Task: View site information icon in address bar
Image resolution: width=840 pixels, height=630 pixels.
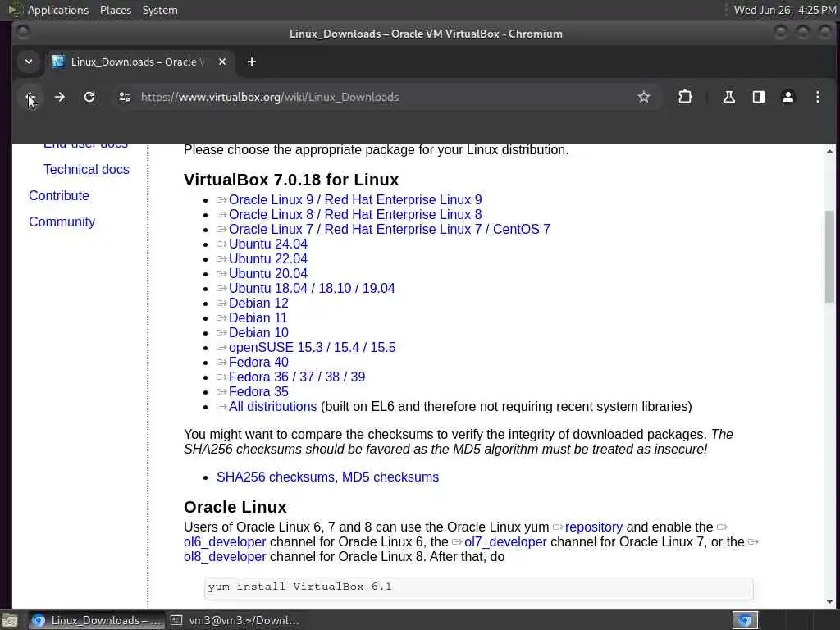Action: tap(125, 97)
